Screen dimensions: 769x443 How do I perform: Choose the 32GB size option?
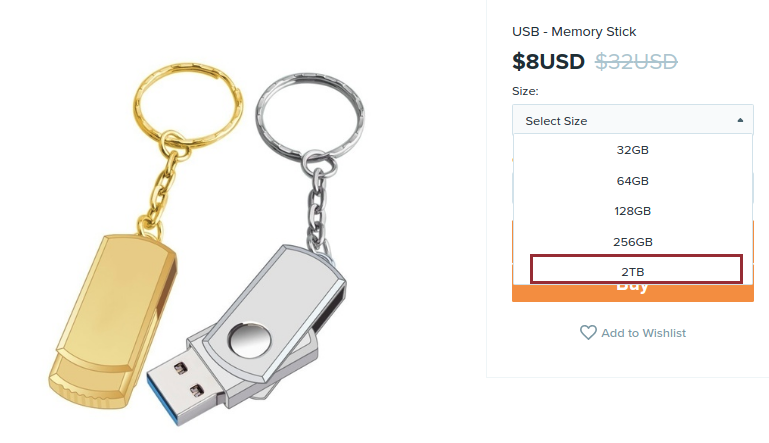(633, 150)
